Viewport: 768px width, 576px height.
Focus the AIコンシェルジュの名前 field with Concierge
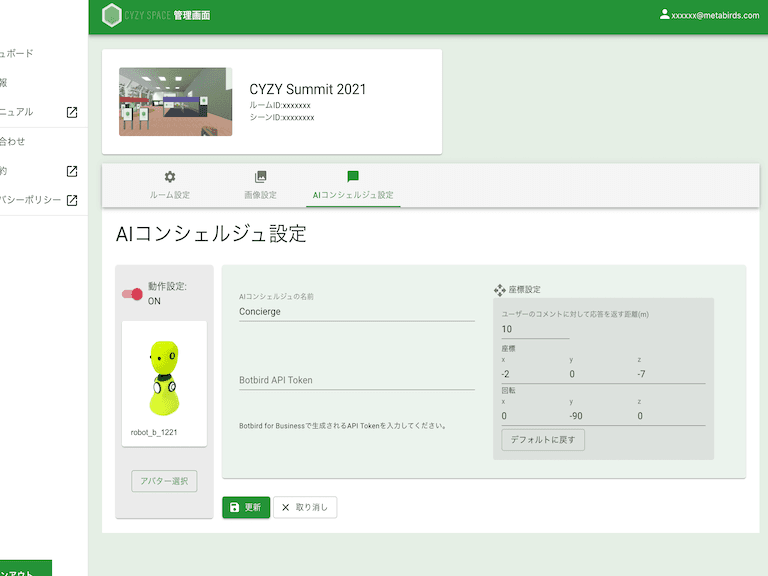(357, 312)
